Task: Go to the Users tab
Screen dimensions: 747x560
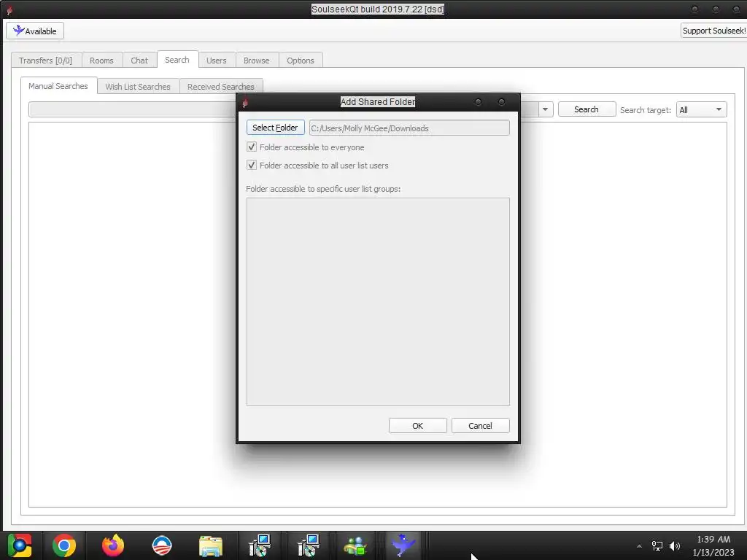Action: click(216, 61)
